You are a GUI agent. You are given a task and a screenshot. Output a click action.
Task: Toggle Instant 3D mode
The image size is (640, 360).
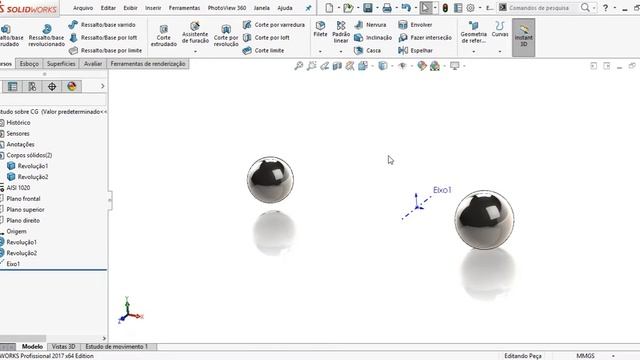pyautogui.click(x=523, y=37)
